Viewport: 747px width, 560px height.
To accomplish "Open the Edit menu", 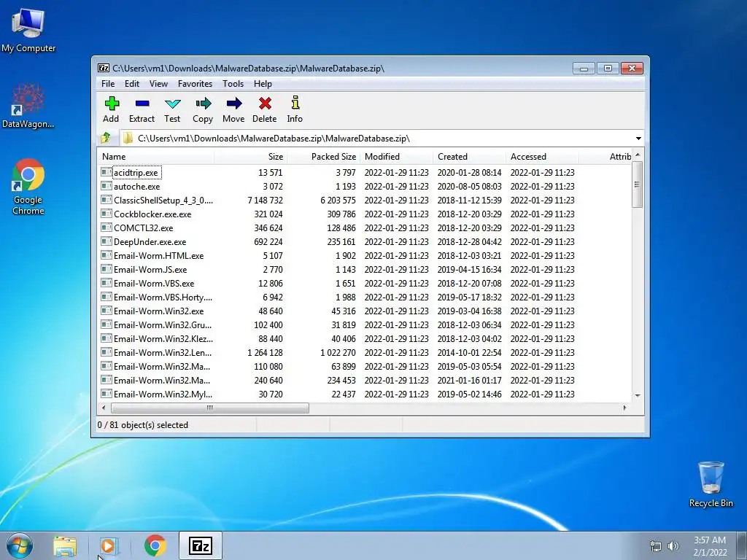I will pyautogui.click(x=132, y=84).
